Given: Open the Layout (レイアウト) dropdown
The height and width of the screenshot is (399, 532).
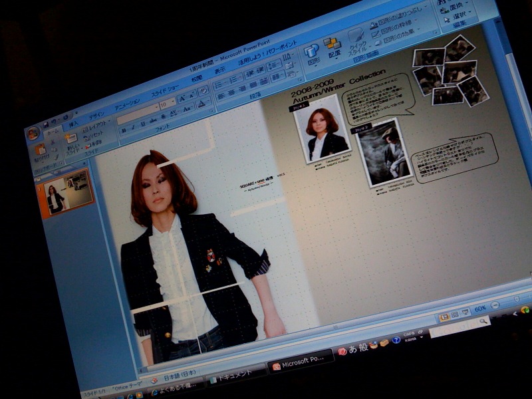Looking at the screenshot, I should tap(96, 126).
